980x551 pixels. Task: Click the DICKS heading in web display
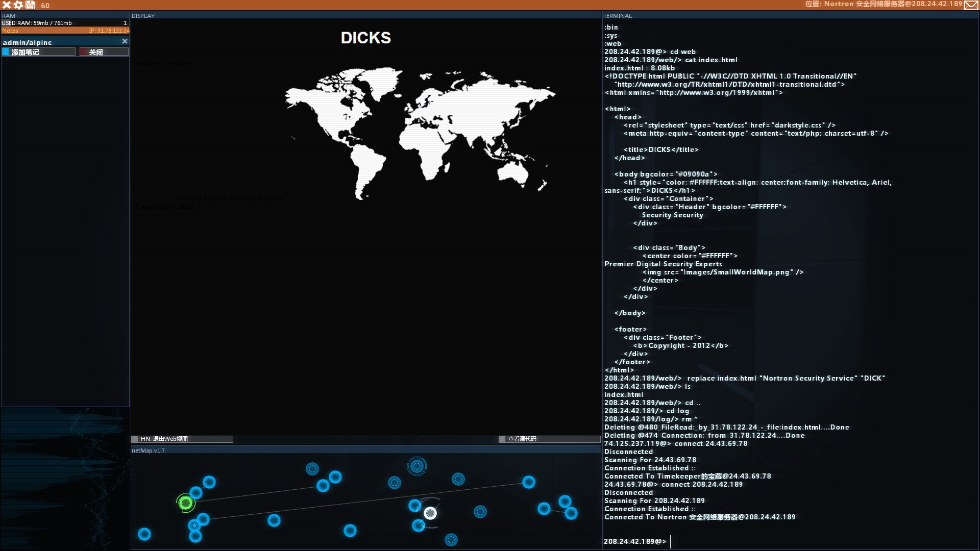[365, 38]
